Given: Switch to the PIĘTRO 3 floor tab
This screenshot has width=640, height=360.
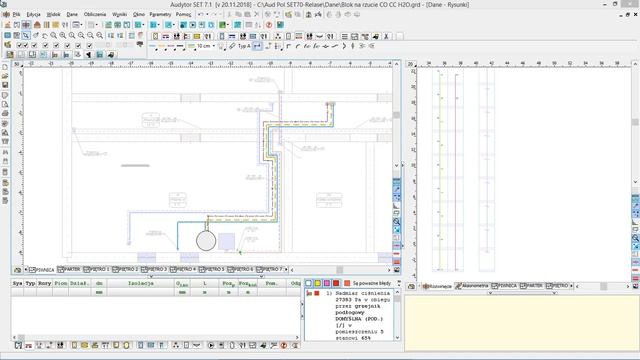Looking at the screenshot, I should click(x=154, y=269).
